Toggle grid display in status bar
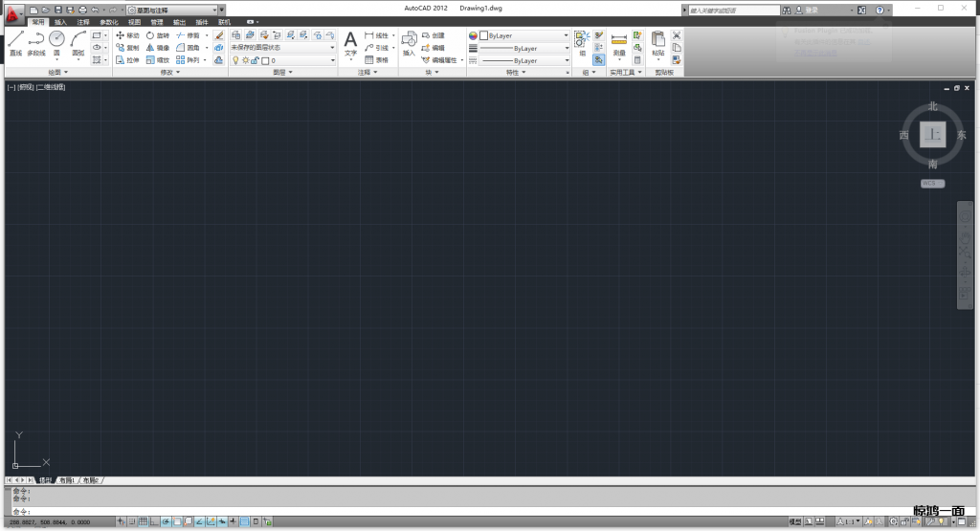This screenshot has height=531, width=980. point(144,522)
